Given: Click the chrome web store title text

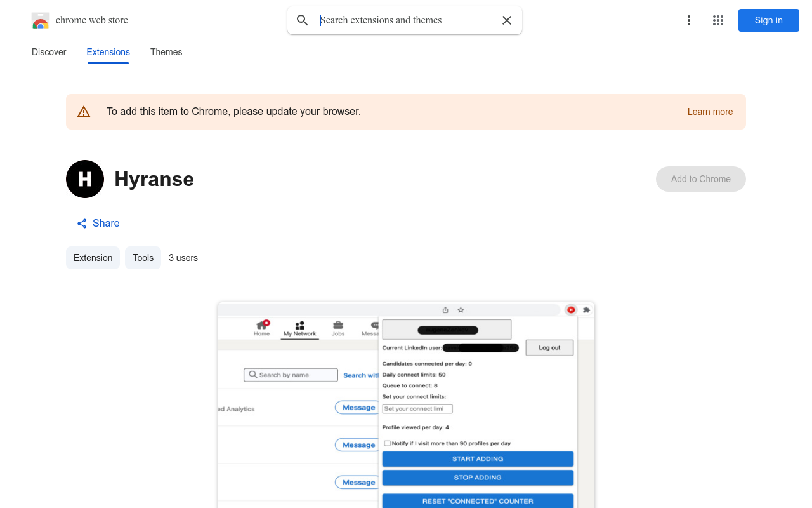Looking at the screenshot, I should point(92,20).
